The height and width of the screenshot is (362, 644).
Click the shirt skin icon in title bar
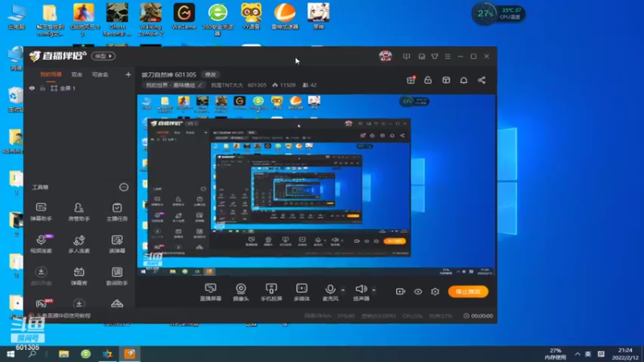click(435, 56)
